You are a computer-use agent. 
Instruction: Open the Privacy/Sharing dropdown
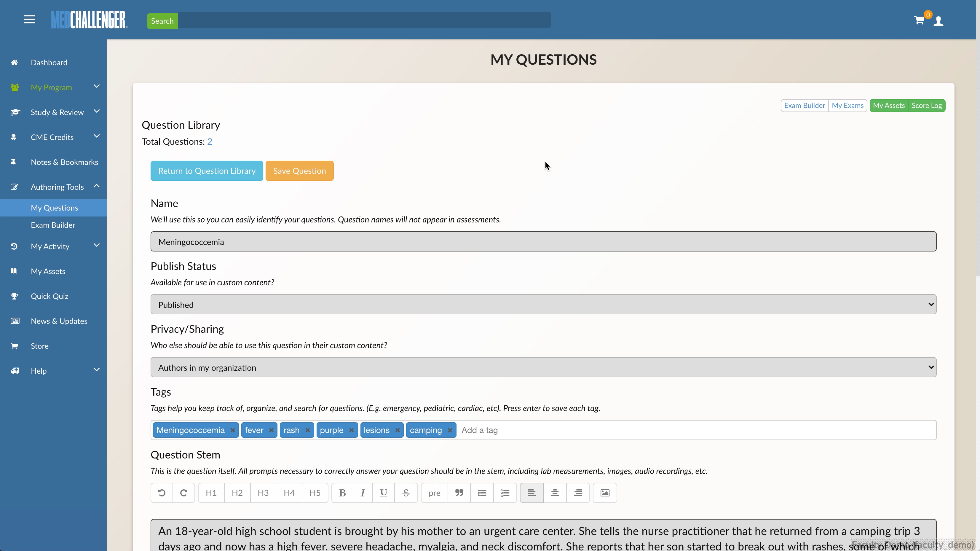pos(543,367)
